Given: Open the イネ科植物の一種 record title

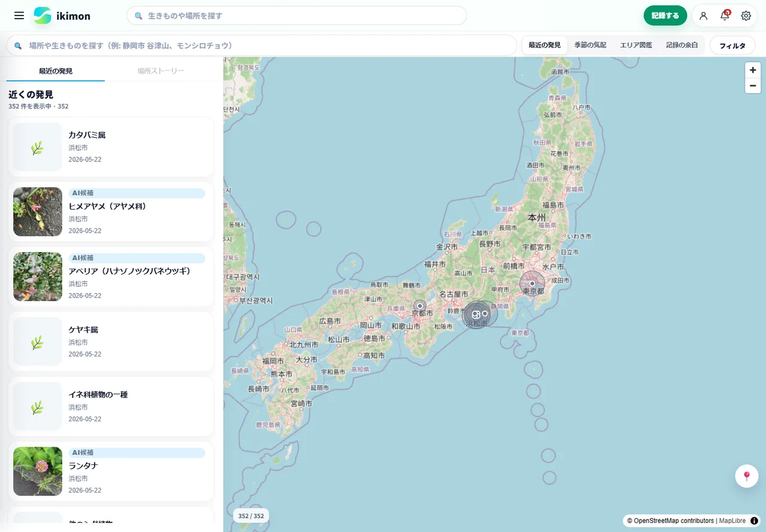Looking at the screenshot, I should click(x=98, y=395).
